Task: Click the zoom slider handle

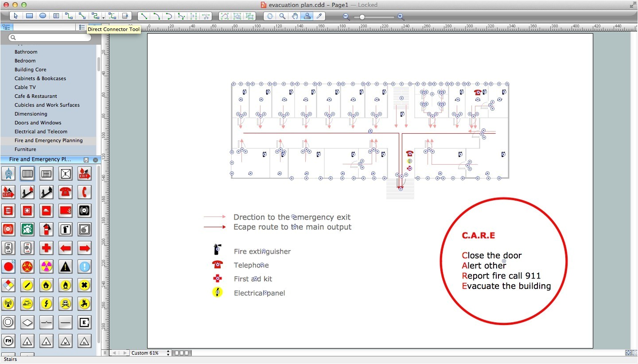Action: pos(362,17)
